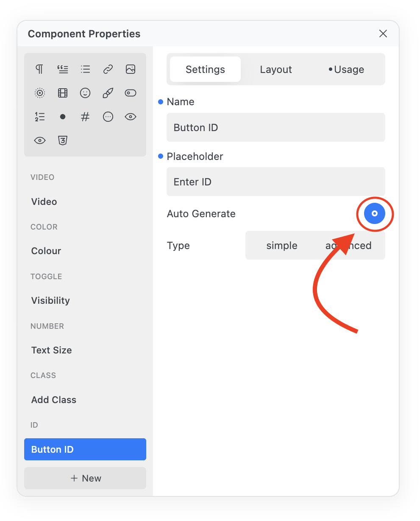Select the paragraph (pilcrow) property icon
The height and width of the screenshot is (521, 420).
(x=39, y=69)
